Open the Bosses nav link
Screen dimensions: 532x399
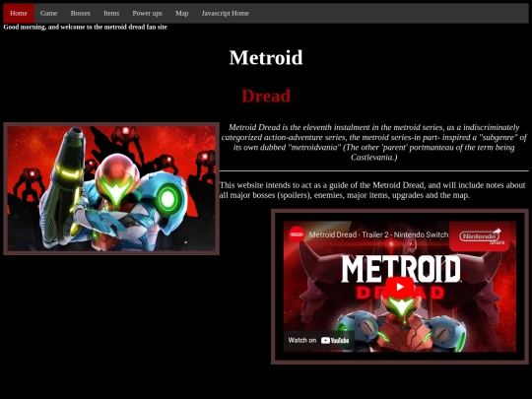[81, 13]
